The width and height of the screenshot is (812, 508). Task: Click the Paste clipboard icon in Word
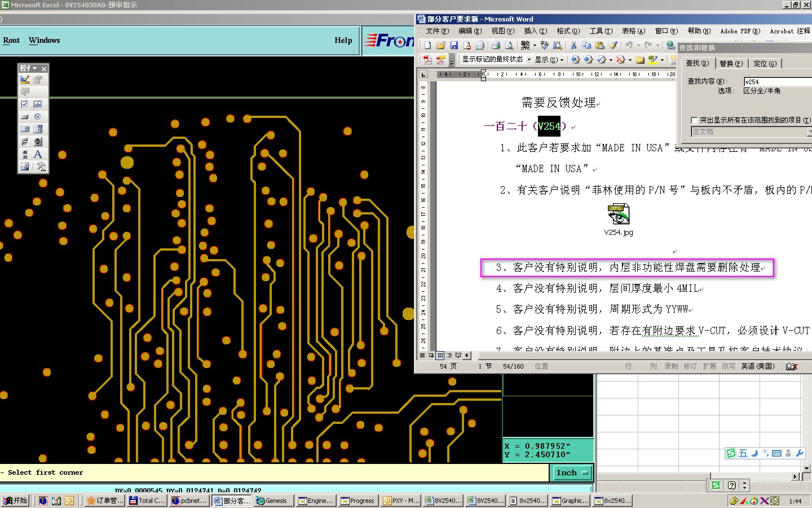(600, 45)
